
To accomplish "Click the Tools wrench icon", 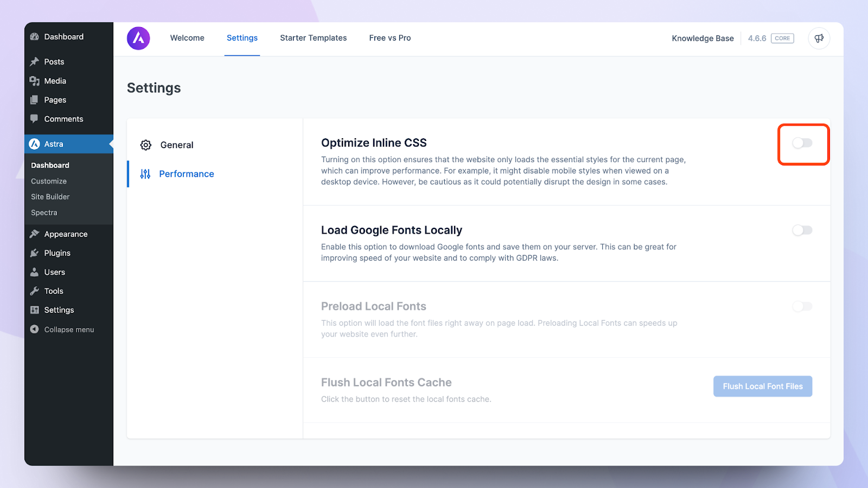I will [35, 291].
